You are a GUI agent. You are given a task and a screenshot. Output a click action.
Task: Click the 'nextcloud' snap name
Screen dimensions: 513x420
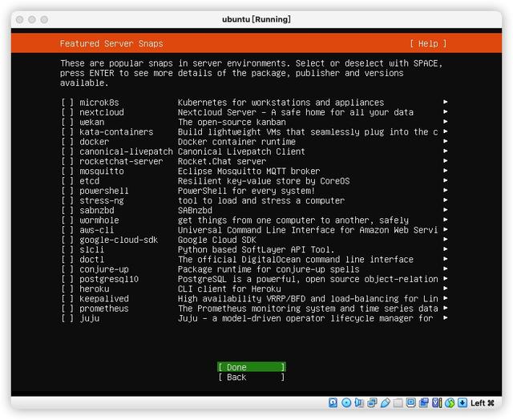pos(102,112)
